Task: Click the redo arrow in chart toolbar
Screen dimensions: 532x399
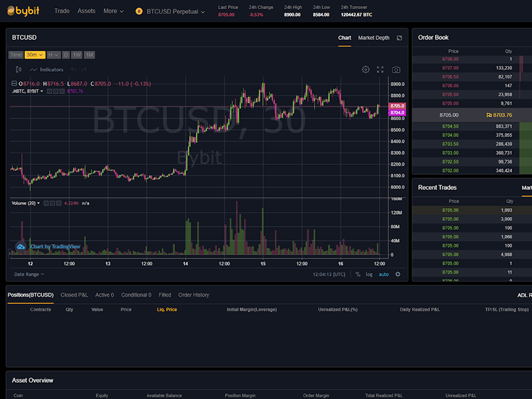Action: (84, 70)
